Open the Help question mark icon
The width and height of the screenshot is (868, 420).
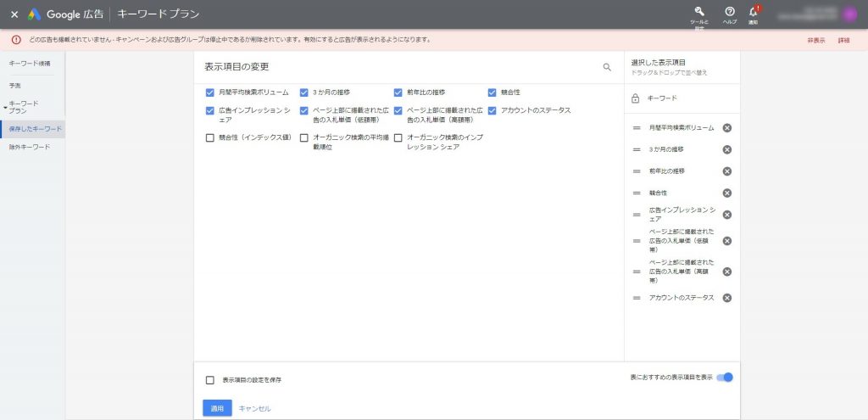click(x=730, y=11)
